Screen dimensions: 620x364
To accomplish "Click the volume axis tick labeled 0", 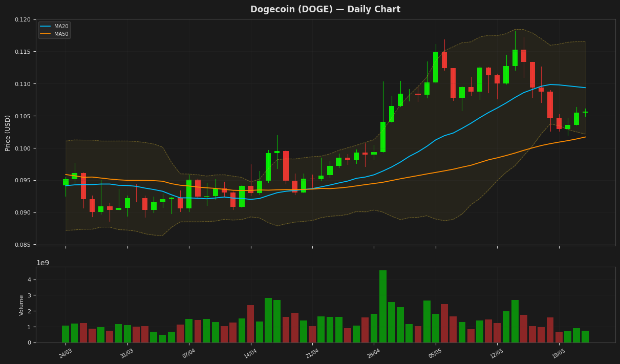I will tap(29, 342).
